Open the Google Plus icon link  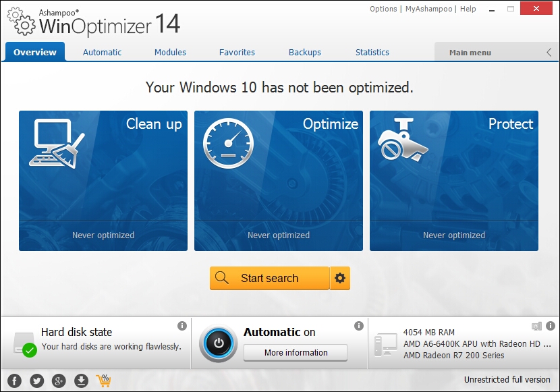(59, 381)
